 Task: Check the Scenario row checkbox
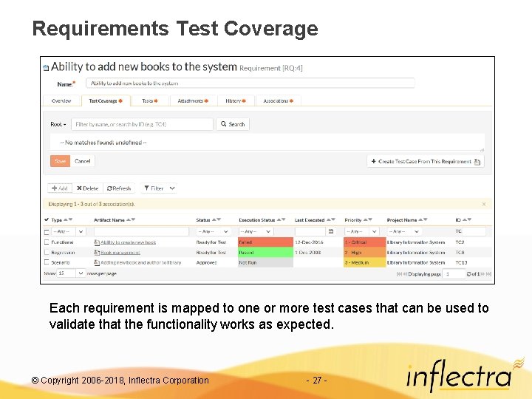point(47,262)
